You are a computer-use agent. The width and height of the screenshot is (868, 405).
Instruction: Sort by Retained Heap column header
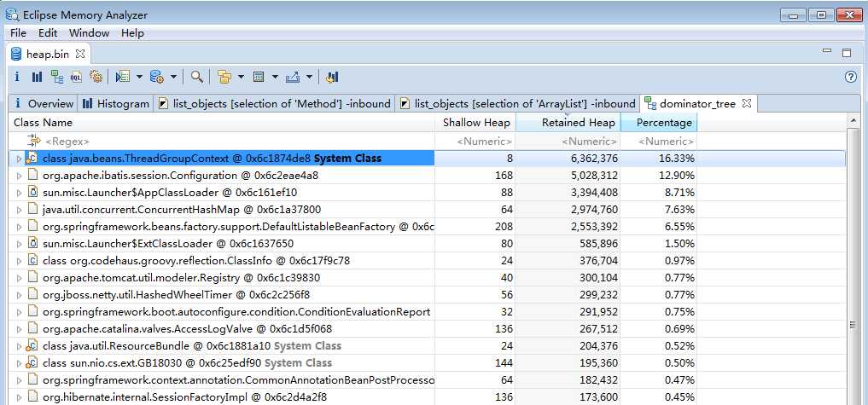pos(568,122)
